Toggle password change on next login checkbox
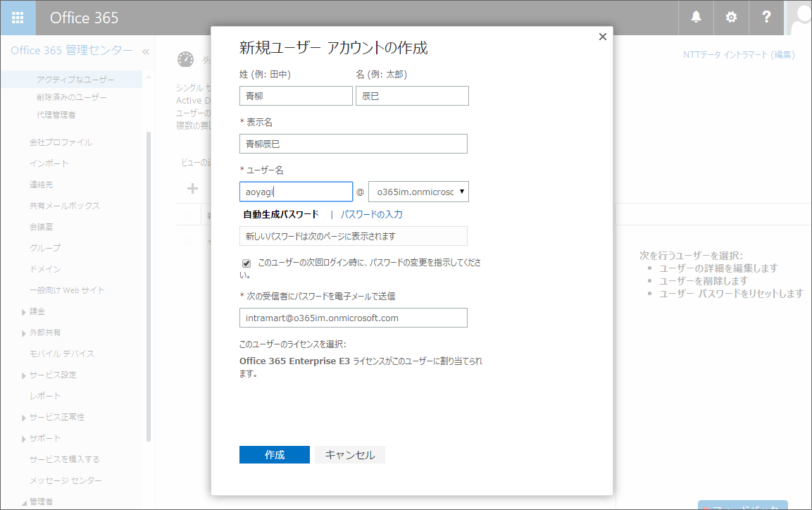This screenshot has width=812, height=510. (x=246, y=263)
